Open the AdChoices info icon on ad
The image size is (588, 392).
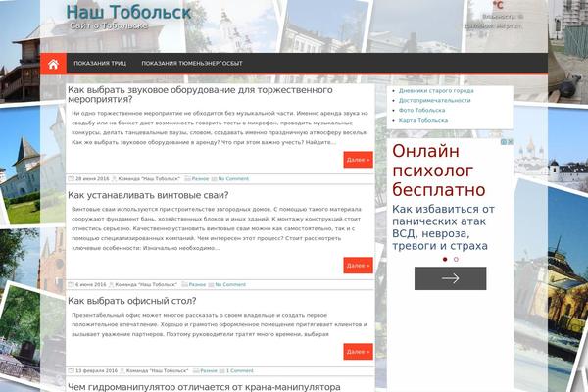click(x=505, y=142)
